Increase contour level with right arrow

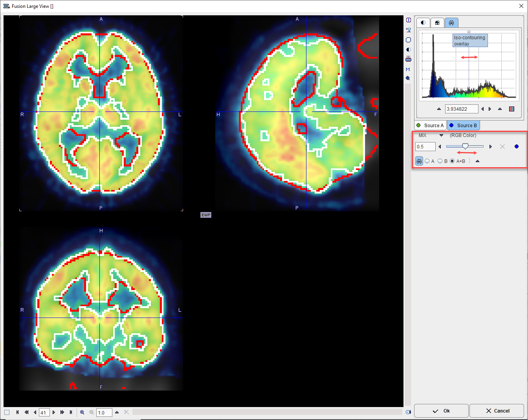pyautogui.click(x=490, y=109)
